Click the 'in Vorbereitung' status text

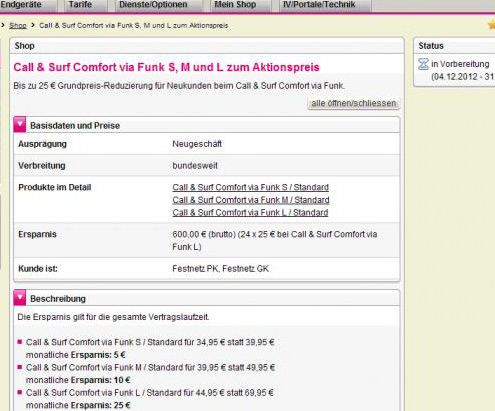pos(460,64)
